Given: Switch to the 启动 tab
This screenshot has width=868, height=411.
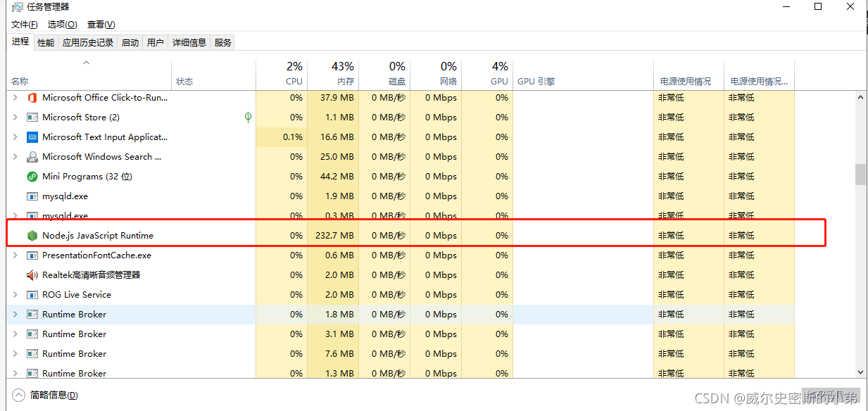Looking at the screenshot, I should [130, 42].
